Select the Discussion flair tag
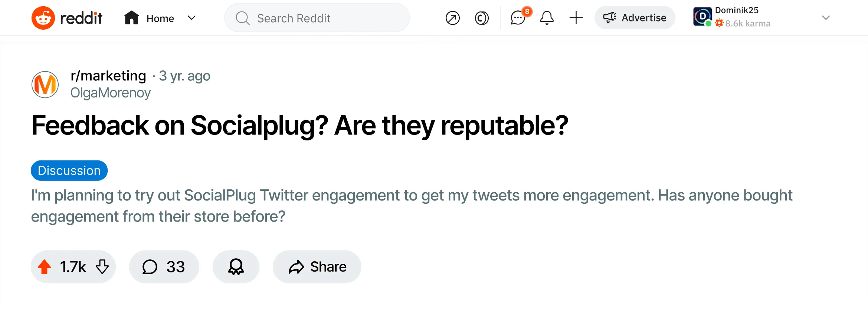 [x=69, y=170]
